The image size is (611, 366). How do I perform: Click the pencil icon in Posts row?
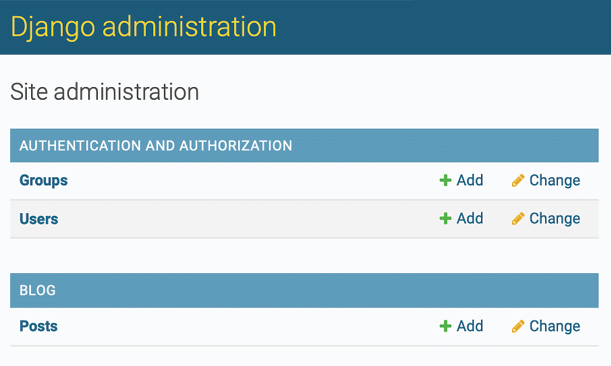(518, 326)
